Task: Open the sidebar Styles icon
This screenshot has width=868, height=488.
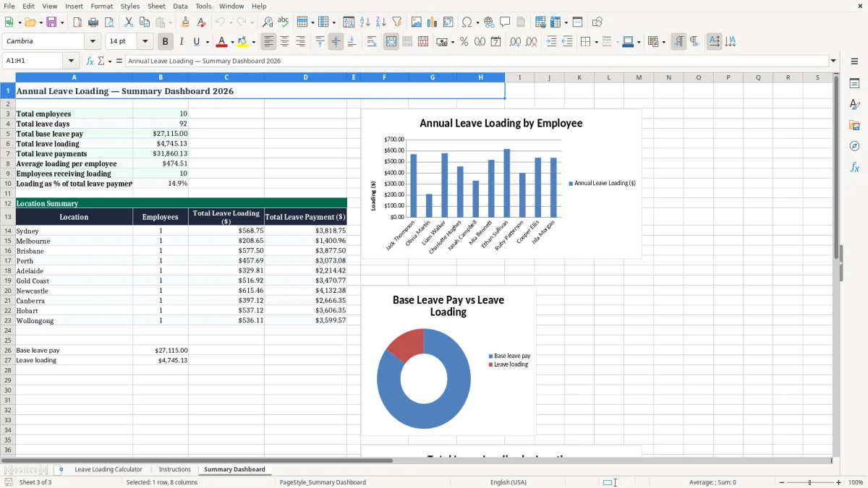Action: 854,104
